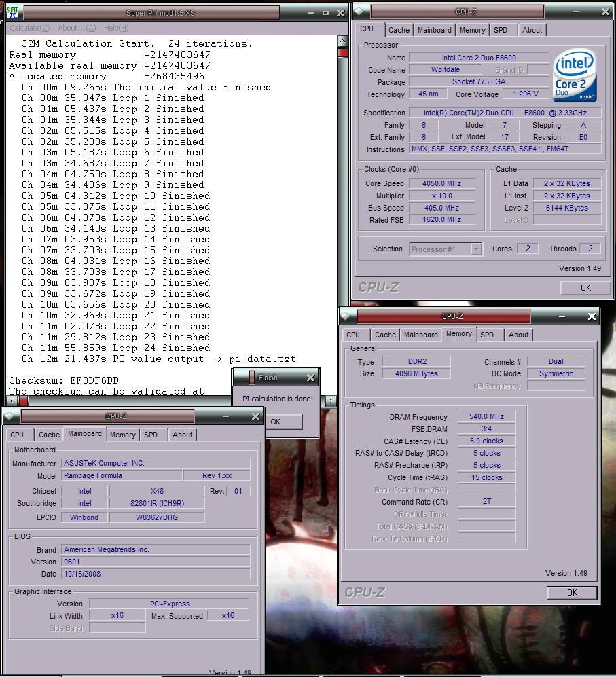Open Memory tab in Mainboard CPU-Z window
616x677 pixels.
pos(123,435)
